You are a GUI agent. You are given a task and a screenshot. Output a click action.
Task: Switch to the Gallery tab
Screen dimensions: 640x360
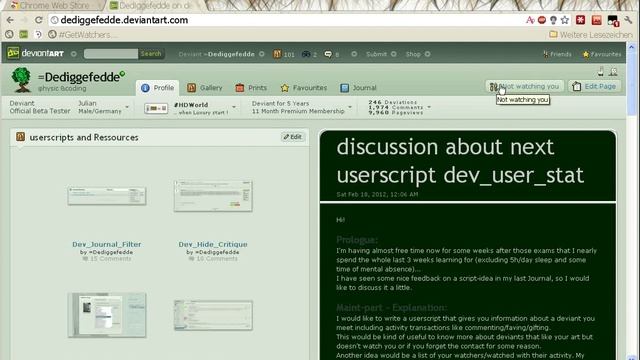click(204, 88)
